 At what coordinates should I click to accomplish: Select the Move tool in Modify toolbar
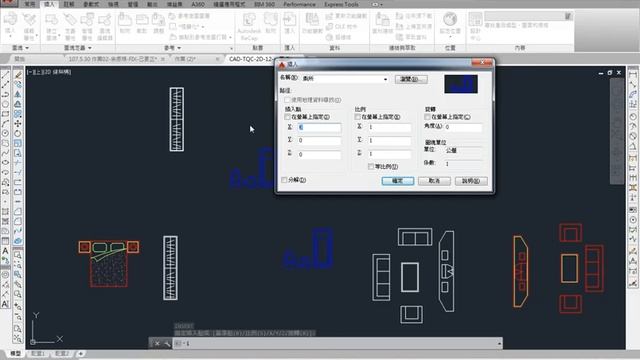(x=18, y=124)
